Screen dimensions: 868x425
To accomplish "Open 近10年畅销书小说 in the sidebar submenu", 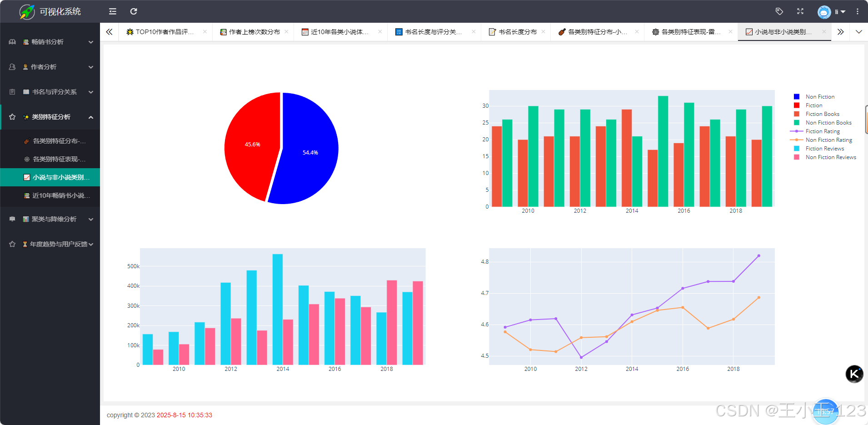I will tap(50, 195).
